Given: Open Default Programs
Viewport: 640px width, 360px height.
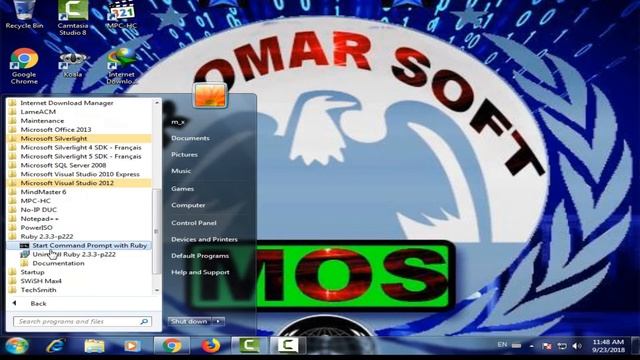Looking at the screenshot, I should [x=200, y=256].
